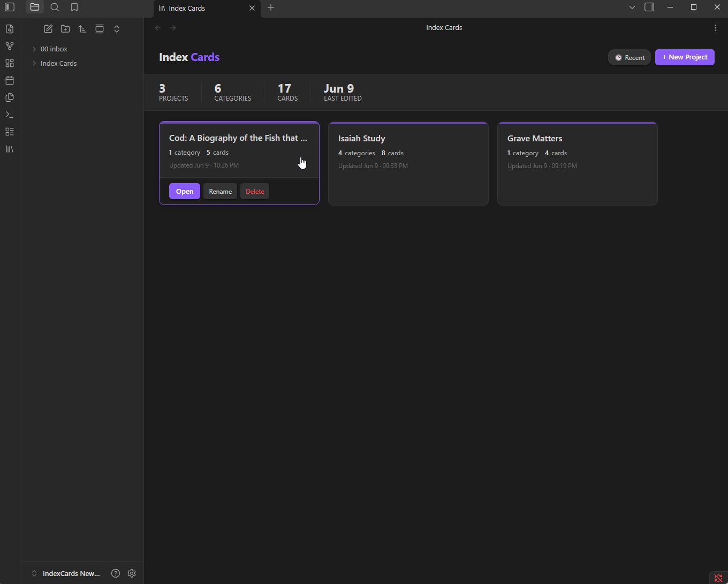This screenshot has width=728, height=584.
Task: Open more options three-dot menu
Action: pyautogui.click(x=716, y=28)
